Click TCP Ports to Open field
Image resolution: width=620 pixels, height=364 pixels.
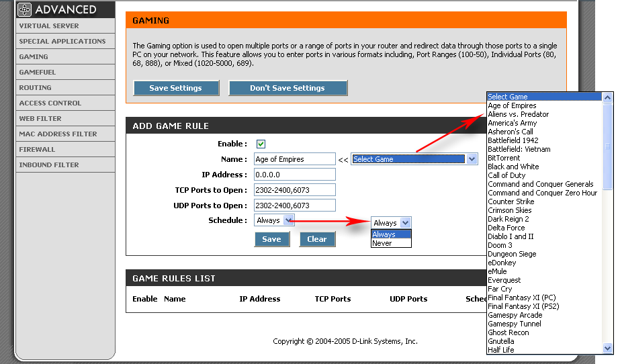click(x=295, y=189)
